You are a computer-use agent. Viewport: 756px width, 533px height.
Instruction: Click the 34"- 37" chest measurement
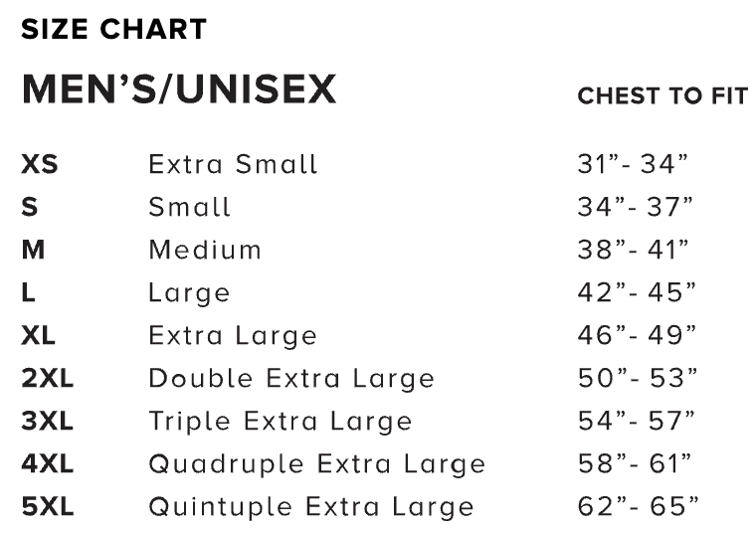[x=635, y=207]
